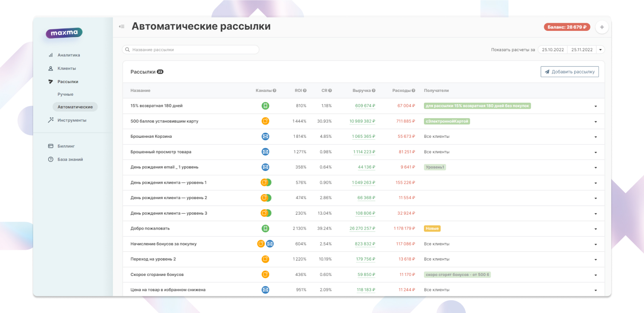Click the email channel icon for Брошенная Корзина
The width and height of the screenshot is (644, 313).
[265, 137]
